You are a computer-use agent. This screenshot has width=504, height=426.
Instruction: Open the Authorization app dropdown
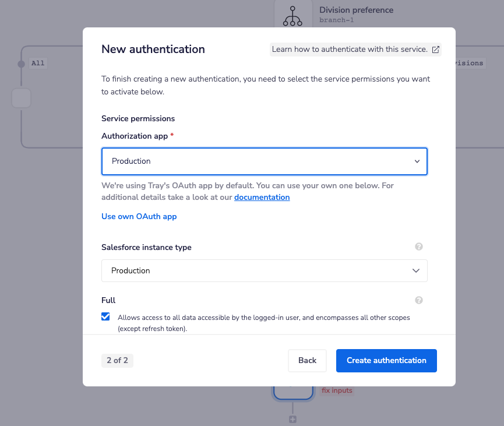[x=264, y=161]
